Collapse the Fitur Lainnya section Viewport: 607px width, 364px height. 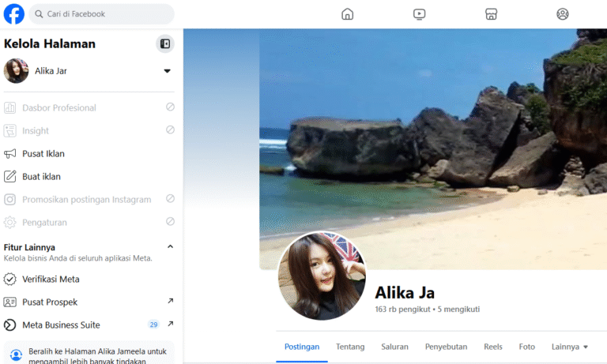click(170, 247)
